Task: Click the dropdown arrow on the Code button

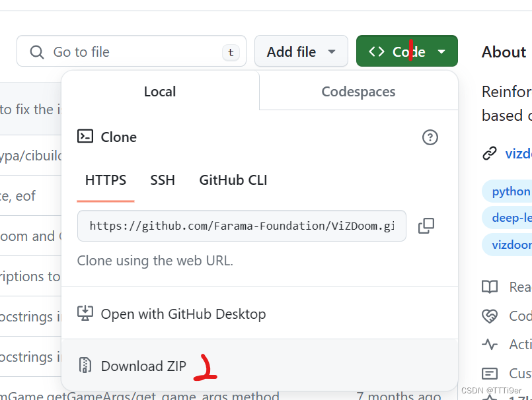Action: 441,52
